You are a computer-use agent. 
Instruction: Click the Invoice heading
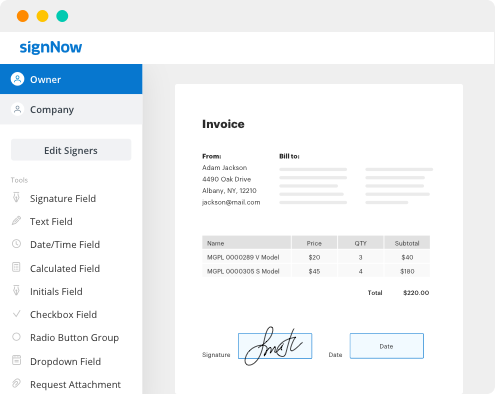click(223, 124)
